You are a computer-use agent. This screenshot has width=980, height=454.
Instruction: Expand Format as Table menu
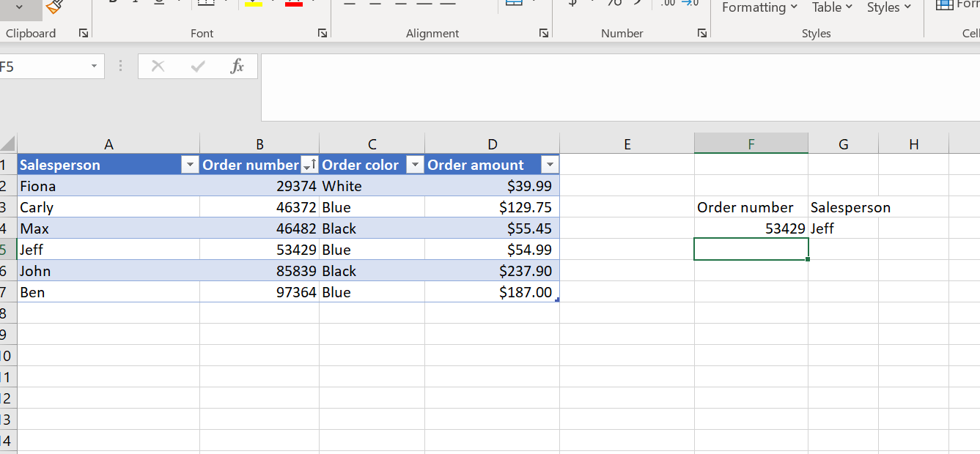tap(832, 7)
